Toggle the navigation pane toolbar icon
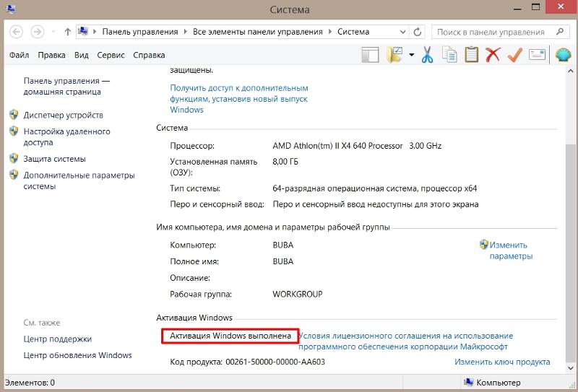This screenshot has height=392, width=578. [370, 56]
